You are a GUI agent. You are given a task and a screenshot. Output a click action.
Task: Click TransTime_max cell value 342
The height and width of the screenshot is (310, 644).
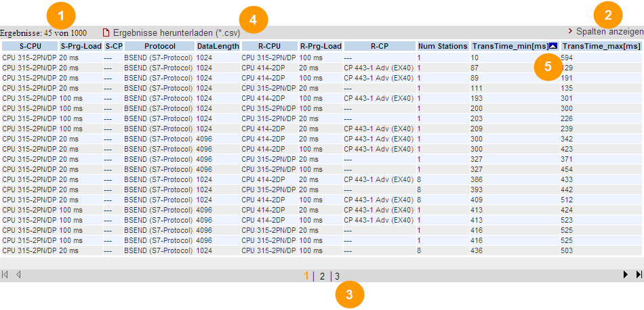pos(567,139)
